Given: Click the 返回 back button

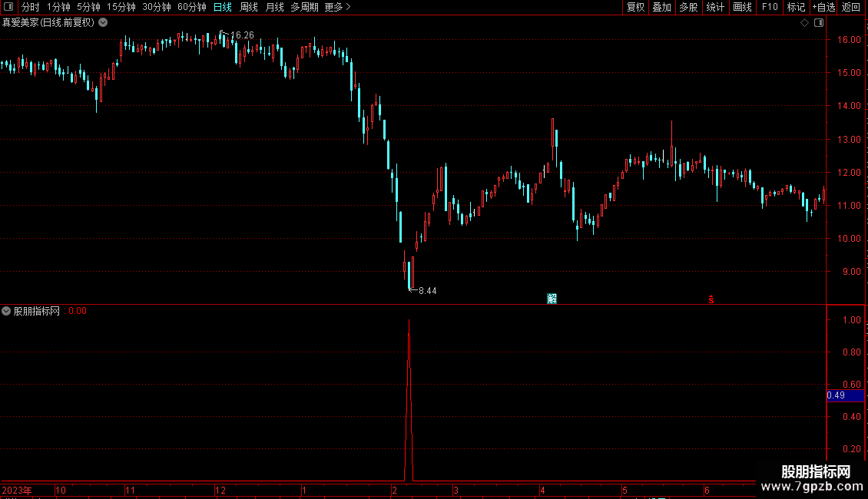Looking at the screenshot, I should click(x=851, y=7).
